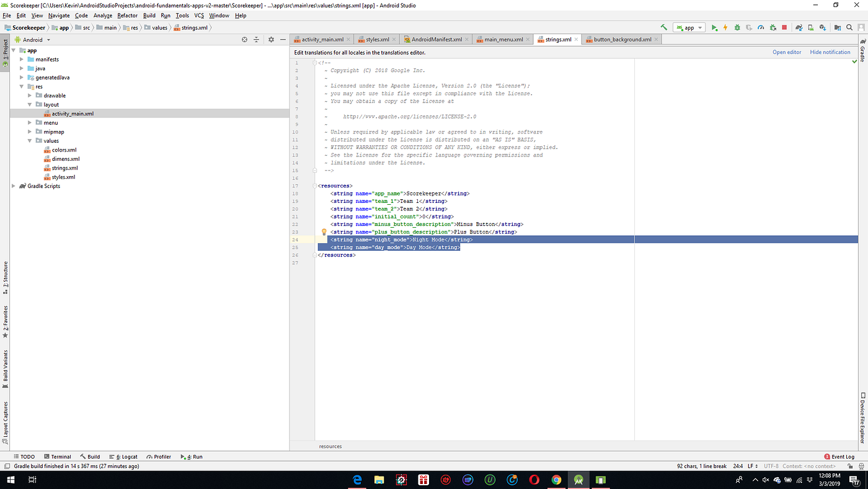Image resolution: width=868 pixels, height=489 pixels.
Task: Collapse all nodes in the Project tree
Action: [256, 39]
